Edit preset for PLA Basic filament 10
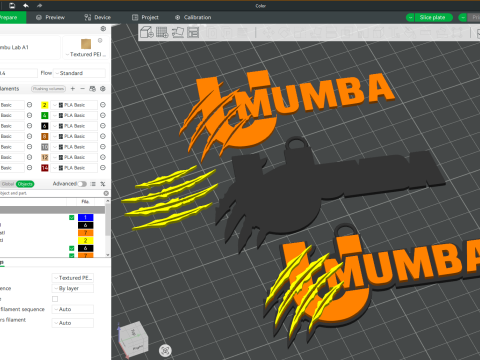This screenshot has width=480, height=360. (103, 147)
